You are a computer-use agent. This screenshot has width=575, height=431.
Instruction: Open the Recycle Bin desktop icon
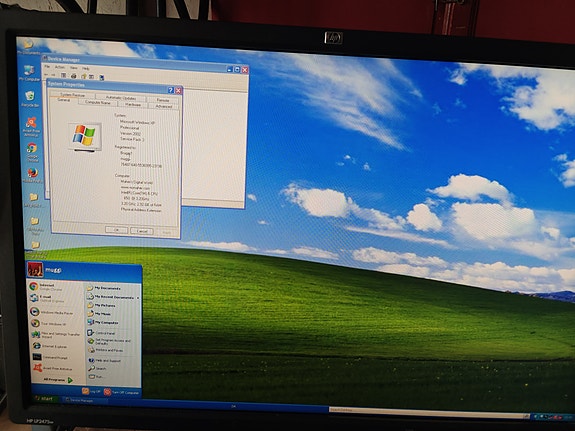tap(30, 99)
